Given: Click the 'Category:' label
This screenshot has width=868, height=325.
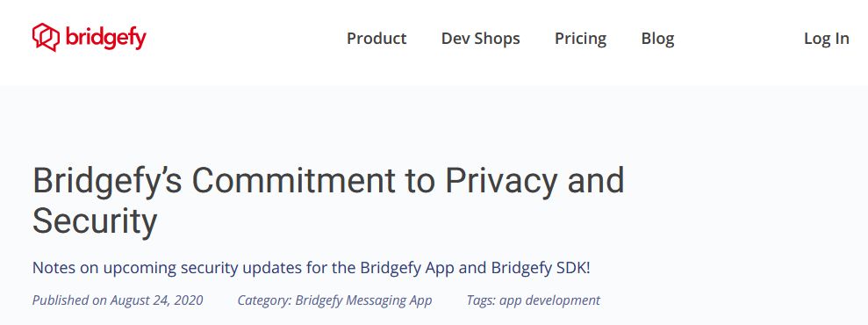Looking at the screenshot, I should pos(264,300).
